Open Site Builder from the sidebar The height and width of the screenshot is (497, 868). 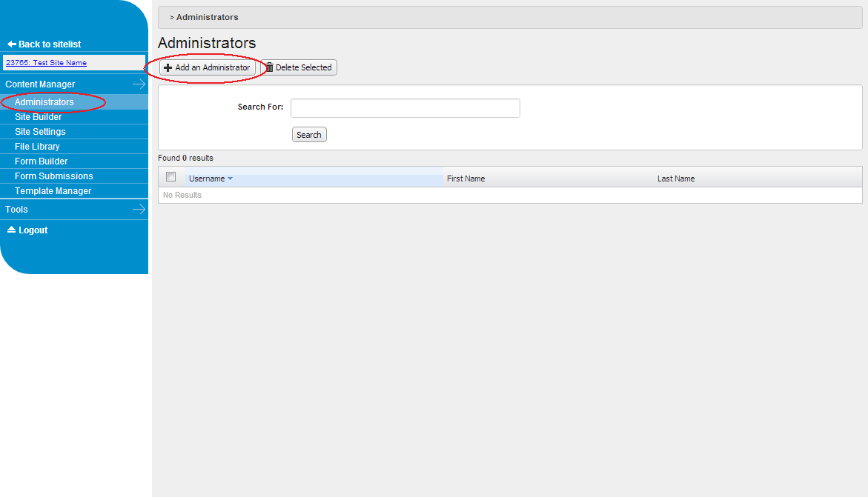tap(39, 117)
